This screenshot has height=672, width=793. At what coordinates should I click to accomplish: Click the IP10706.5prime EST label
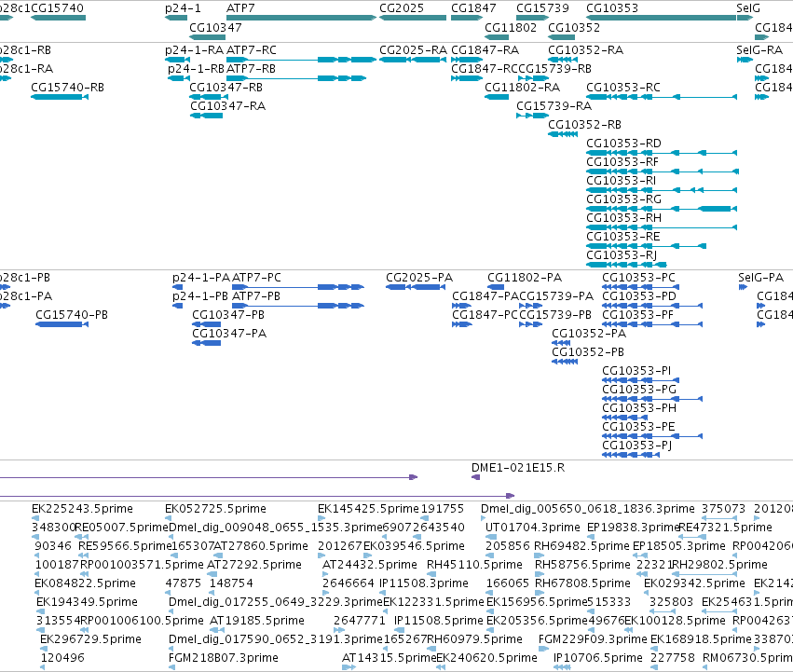(598, 658)
